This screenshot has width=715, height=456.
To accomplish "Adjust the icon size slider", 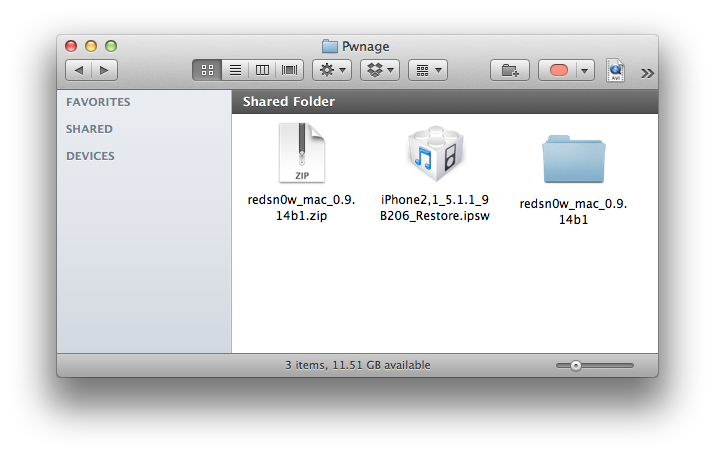I will [x=595, y=365].
